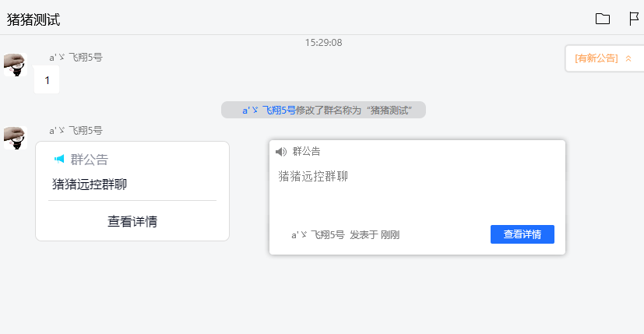Select the "1" message bubble
The image size is (644, 334).
pos(47,80)
